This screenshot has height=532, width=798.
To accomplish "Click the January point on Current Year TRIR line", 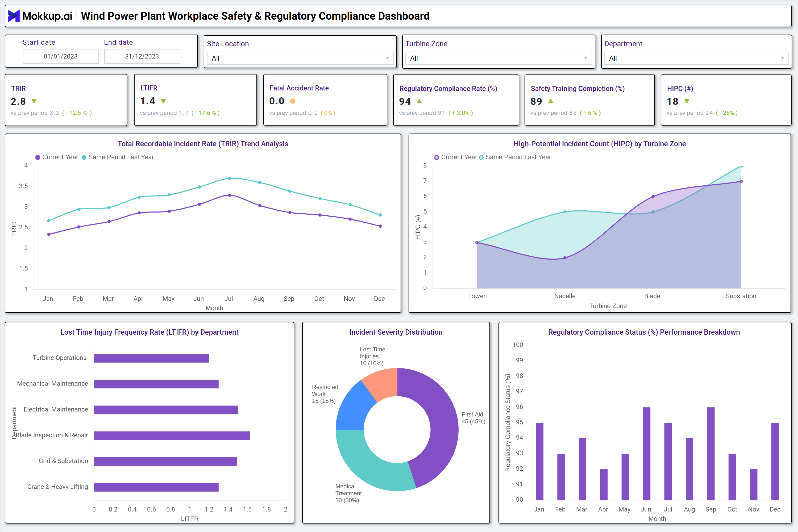I will click(x=49, y=234).
